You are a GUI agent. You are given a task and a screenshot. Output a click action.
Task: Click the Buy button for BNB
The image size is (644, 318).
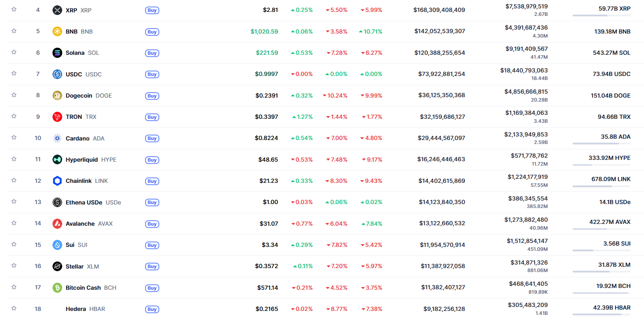pos(152,31)
